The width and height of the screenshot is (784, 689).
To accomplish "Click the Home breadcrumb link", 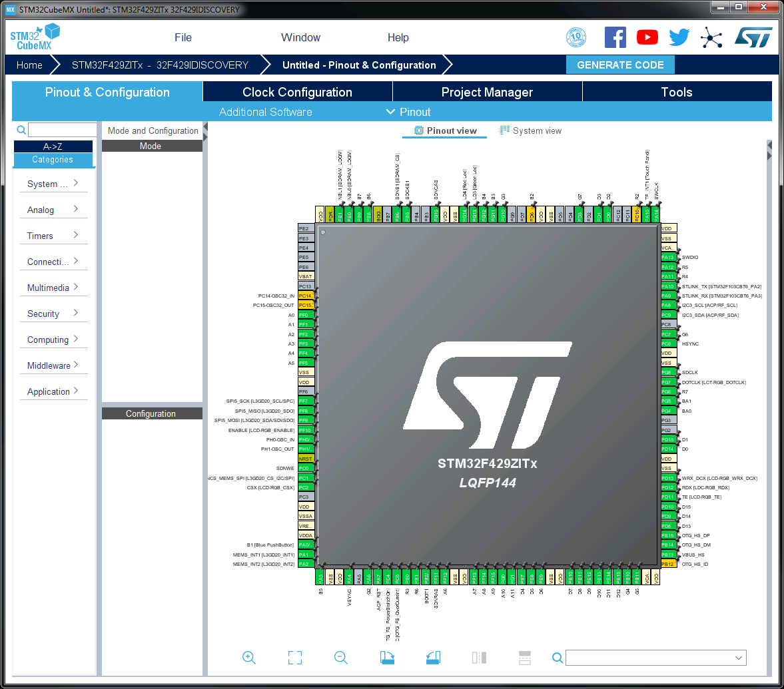I will [x=29, y=65].
